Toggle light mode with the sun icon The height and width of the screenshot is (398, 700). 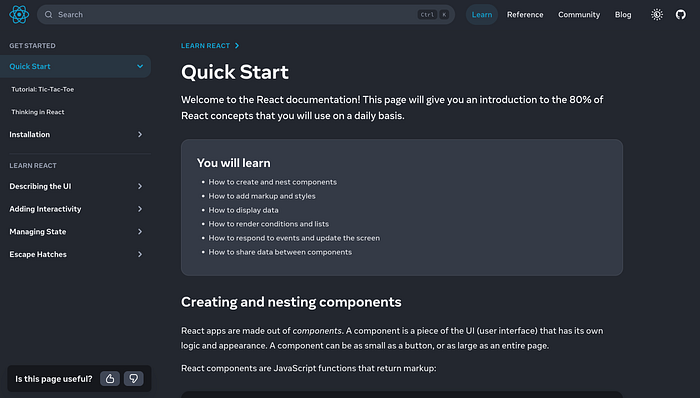(657, 15)
